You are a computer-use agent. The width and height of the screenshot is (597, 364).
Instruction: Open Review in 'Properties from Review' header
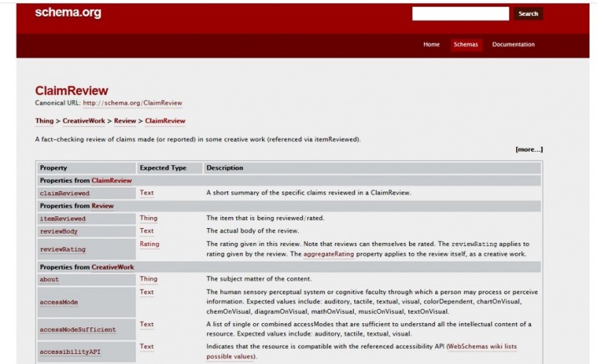click(103, 206)
